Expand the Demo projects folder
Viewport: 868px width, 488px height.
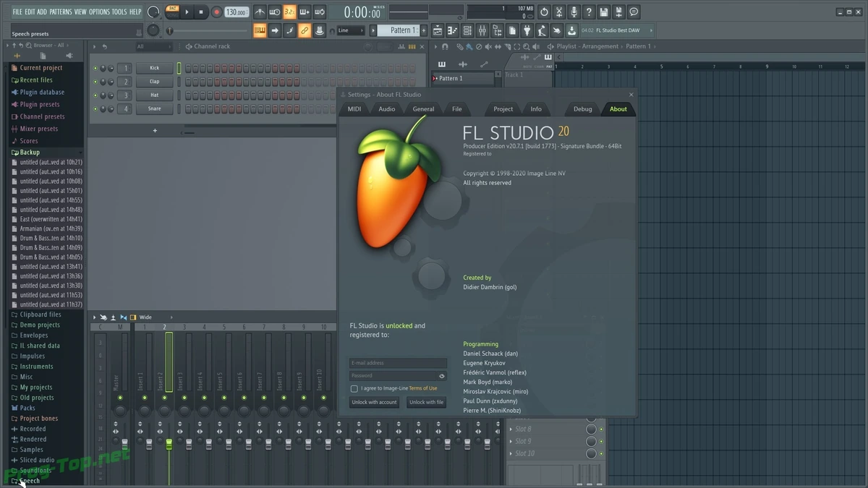point(40,325)
